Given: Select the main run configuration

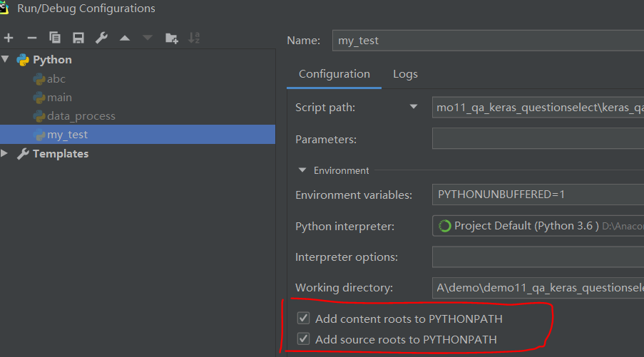Looking at the screenshot, I should click(x=59, y=97).
